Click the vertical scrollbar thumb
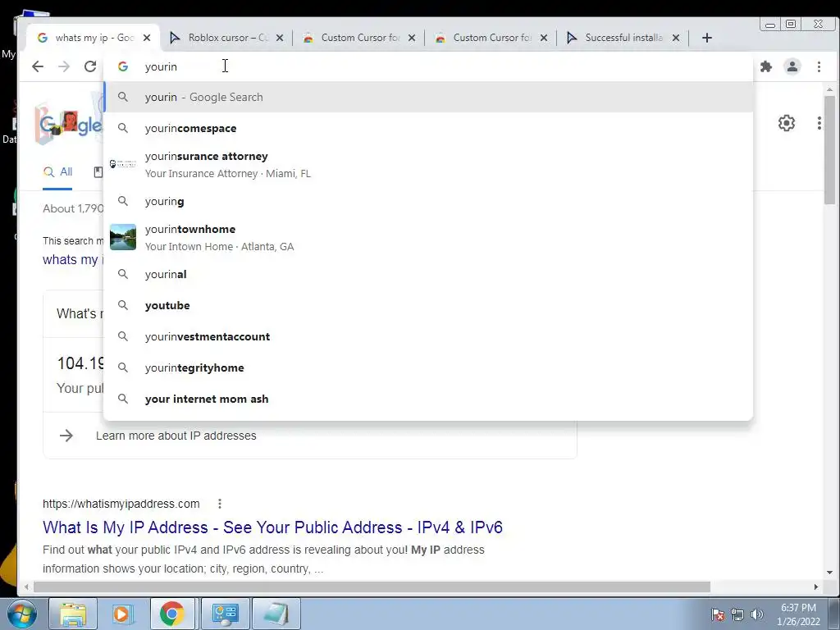The height and width of the screenshot is (630, 840). (829, 150)
